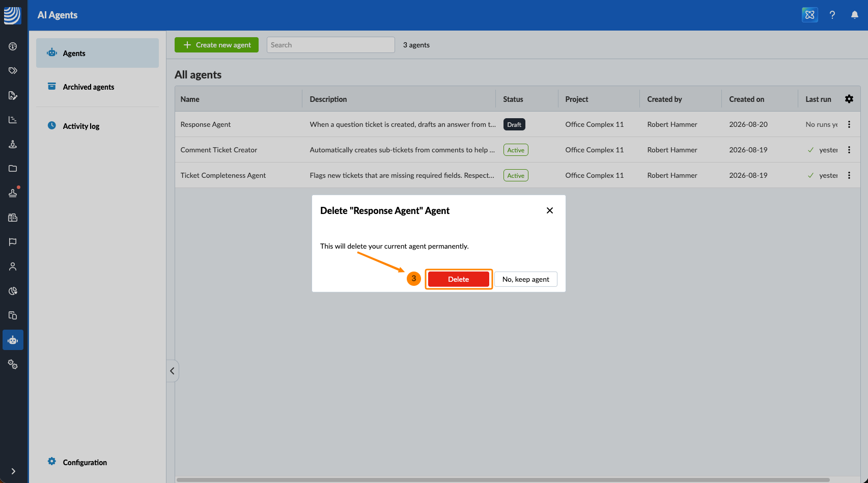Viewport: 868px width, 483px height.
Task: Open the three-dot menu for Ticket Completeness Agent
Action: pyautogui.click(x=849, y=175)
